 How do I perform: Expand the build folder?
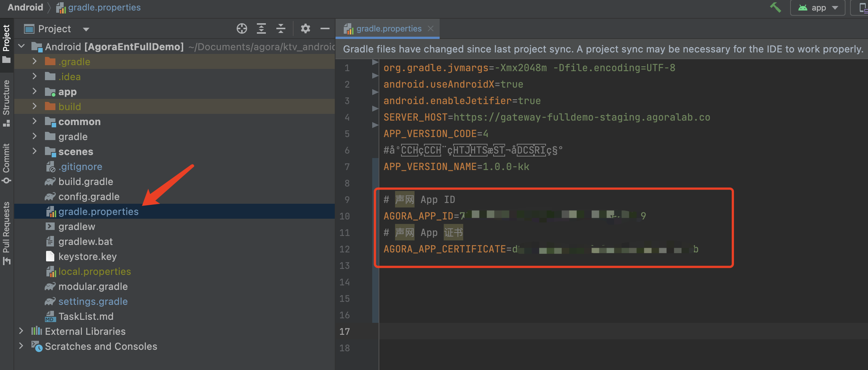point(34,106)
